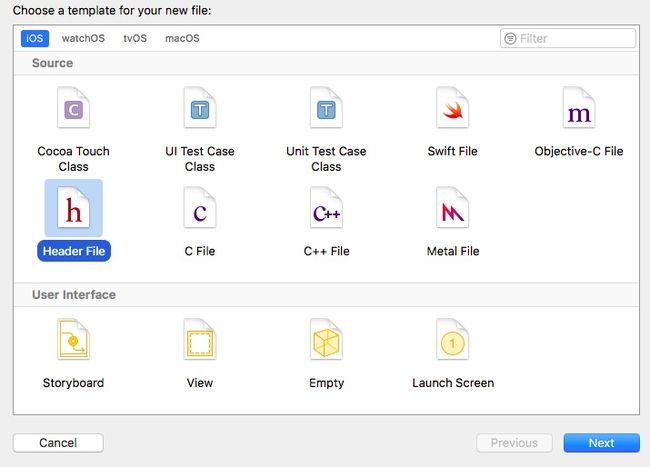Screen dimensions: 650x467
Task: Choose the C++ File template icon
Action: click(326, 208)
